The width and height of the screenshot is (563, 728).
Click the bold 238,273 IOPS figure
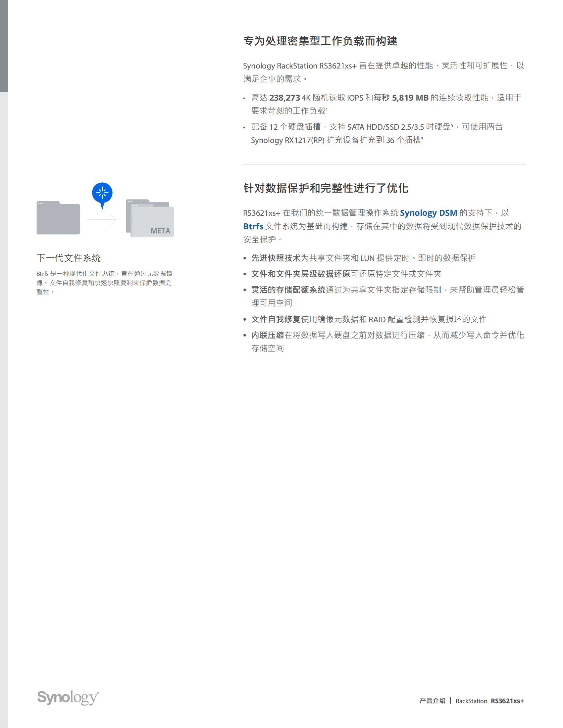tap(284, 98)
